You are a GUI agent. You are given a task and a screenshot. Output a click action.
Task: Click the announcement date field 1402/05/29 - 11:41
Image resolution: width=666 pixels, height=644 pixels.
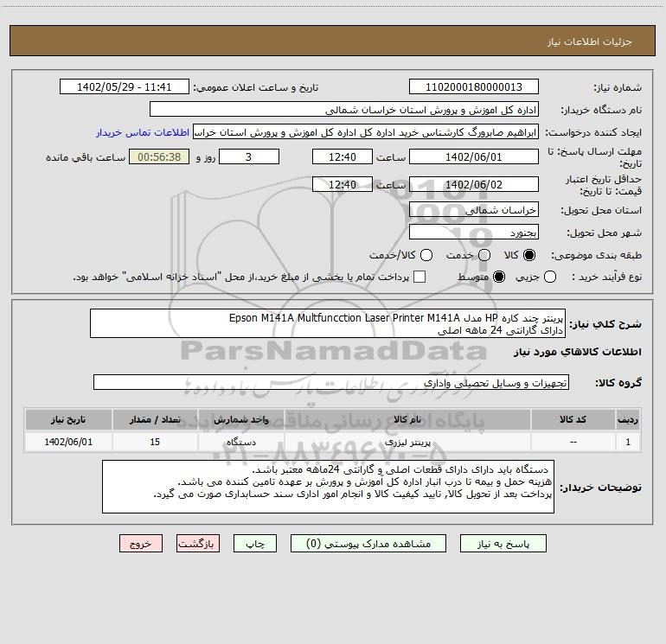125,87
